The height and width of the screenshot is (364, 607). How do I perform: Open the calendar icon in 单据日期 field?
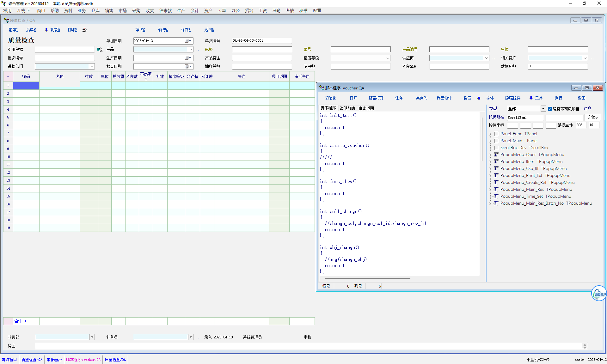[187, 41]
